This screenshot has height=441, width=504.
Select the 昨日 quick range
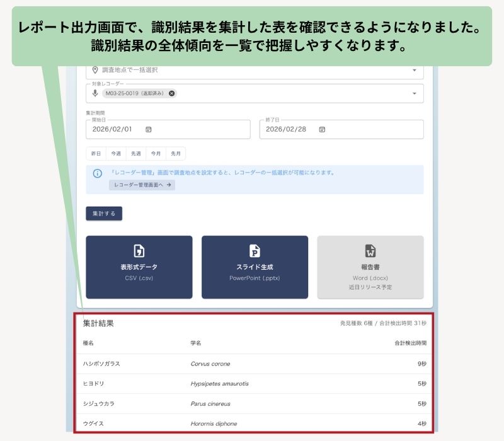(96, 153)
